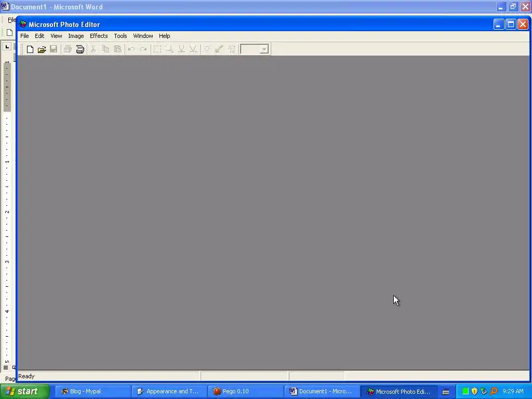The image size is (532, 399).
Task: Open the Image menu
Action: (x=76, y=36)
